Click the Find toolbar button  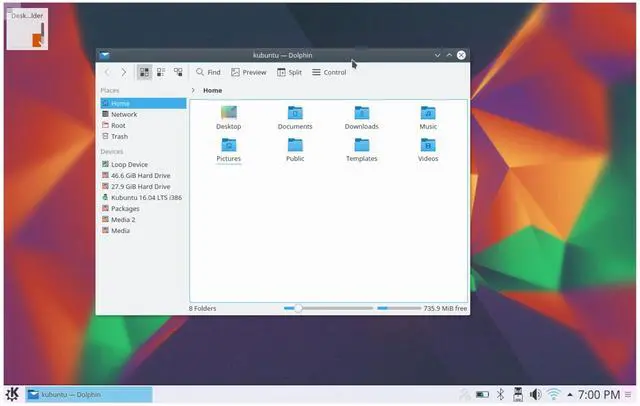(208, 72)
